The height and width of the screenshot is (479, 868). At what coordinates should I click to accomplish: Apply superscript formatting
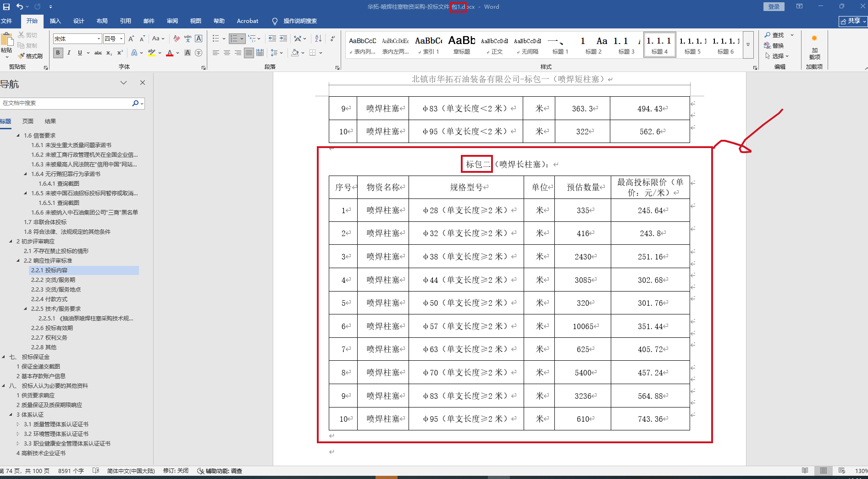pyautogui.click(x=120, y=53)
